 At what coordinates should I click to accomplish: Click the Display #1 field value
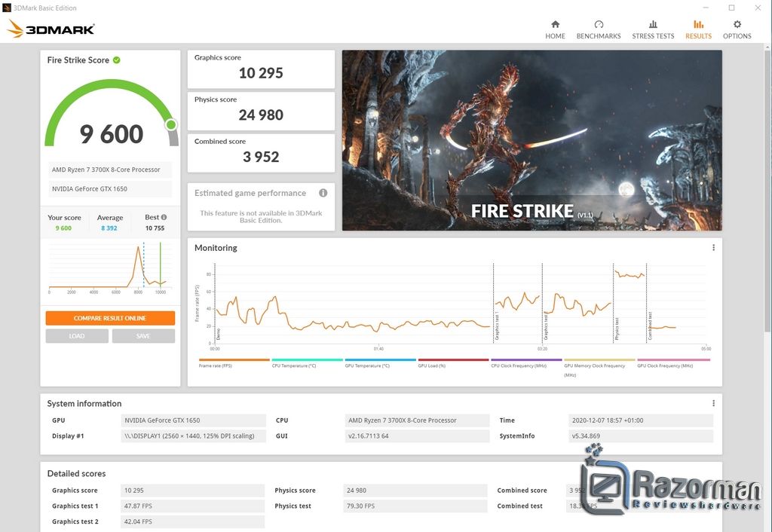coord(194,436)
